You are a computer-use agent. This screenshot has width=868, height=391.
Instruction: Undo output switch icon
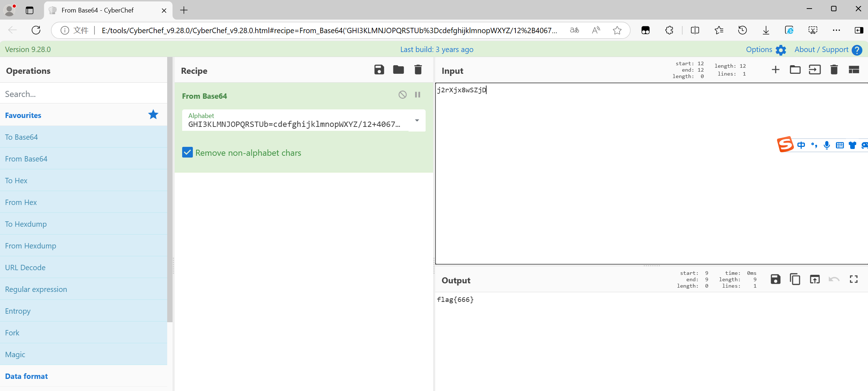coord(834,279)
